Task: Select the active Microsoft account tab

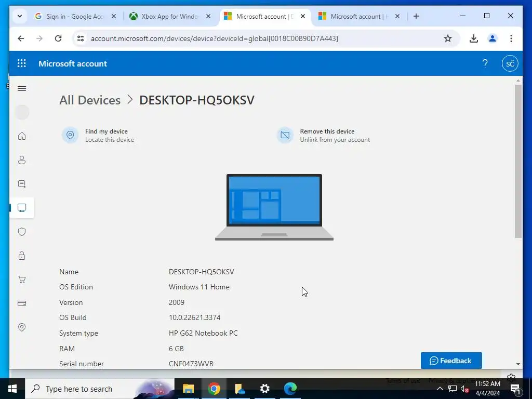Action: pyautogui.click(x=265, y=16)
